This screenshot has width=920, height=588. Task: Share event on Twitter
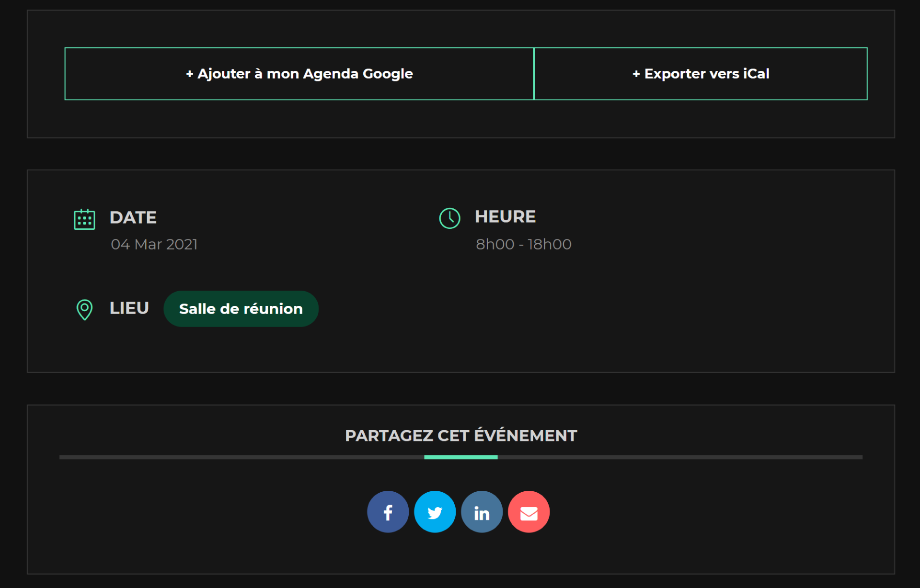click(x=435, y=512)
